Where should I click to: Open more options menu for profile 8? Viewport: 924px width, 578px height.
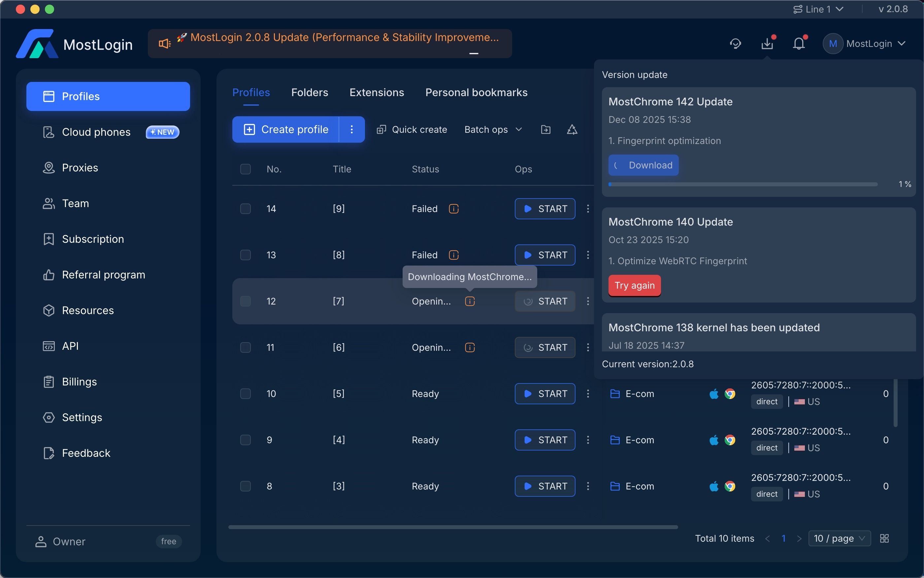pyautogui.click(x=588, y=486)
